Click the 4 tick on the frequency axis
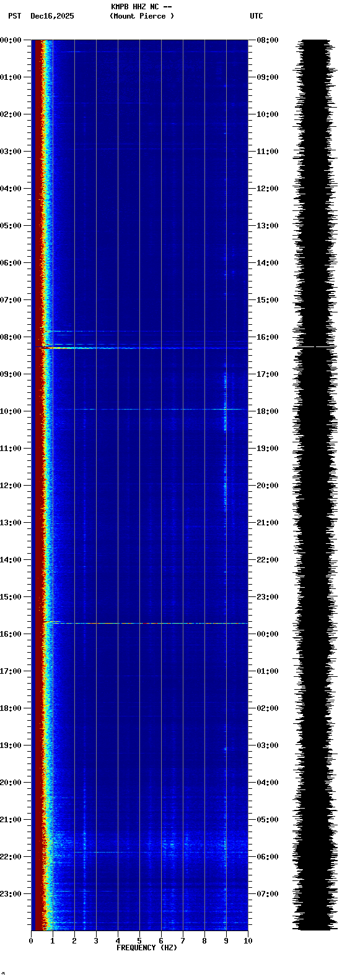 tap(118, 941)
